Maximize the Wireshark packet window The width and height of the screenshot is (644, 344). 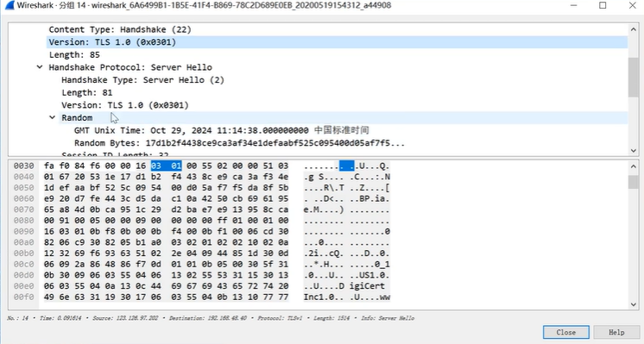(x=603, y=5)
